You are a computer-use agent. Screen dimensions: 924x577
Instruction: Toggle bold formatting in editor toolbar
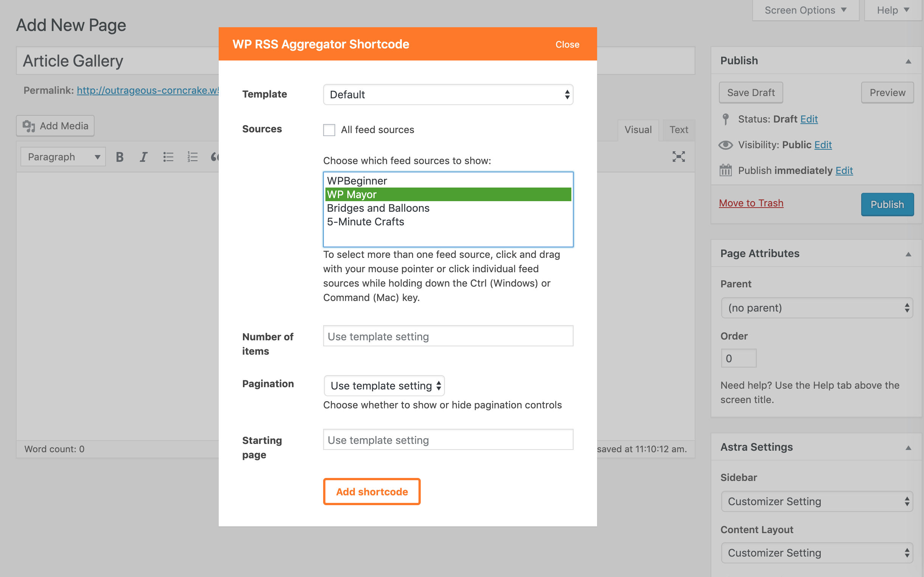pos(120,157)
